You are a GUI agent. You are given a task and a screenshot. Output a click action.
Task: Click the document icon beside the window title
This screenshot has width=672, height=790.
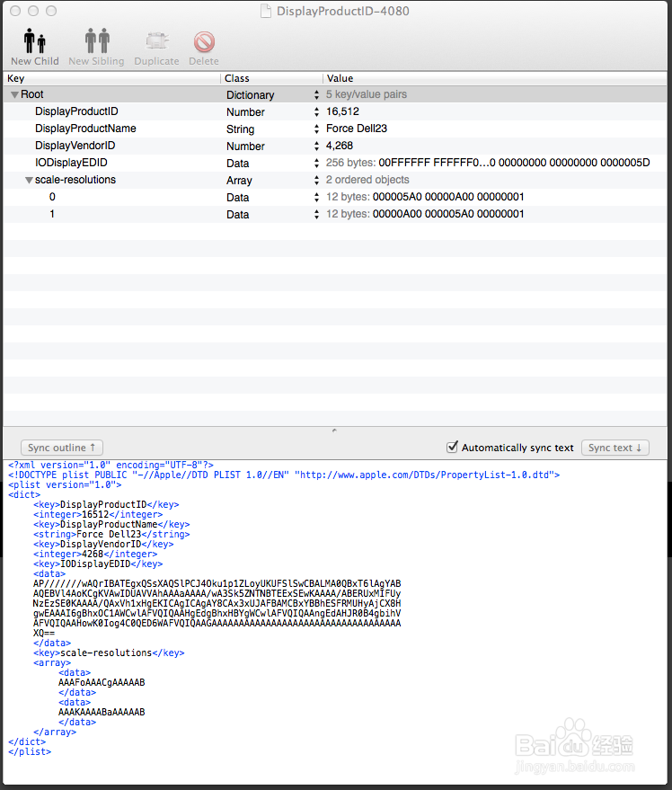[265, 11]
